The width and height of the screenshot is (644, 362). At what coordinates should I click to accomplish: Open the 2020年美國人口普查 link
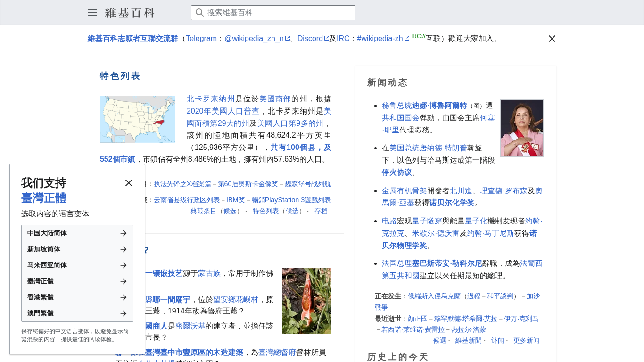tap(223, 111)
